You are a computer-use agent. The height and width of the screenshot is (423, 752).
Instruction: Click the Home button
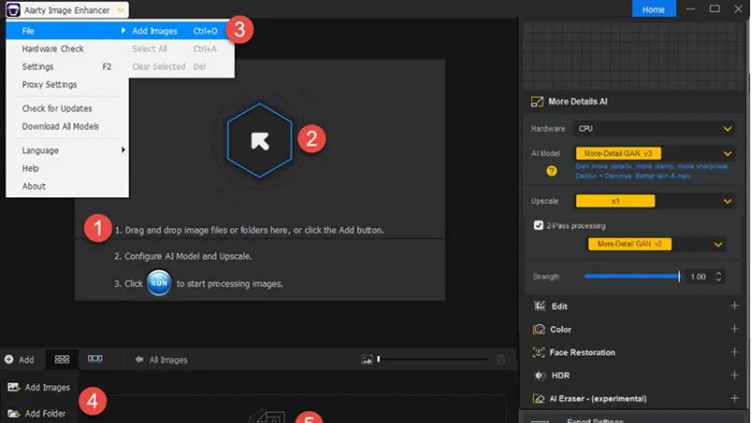(x=653, y=9)
